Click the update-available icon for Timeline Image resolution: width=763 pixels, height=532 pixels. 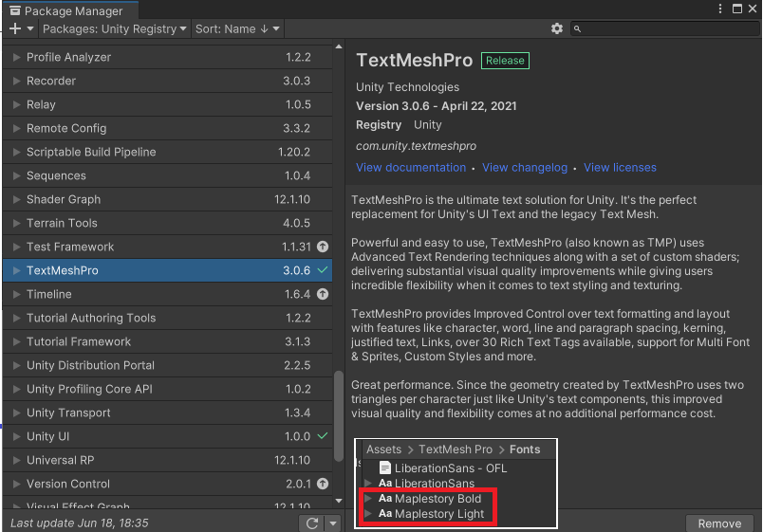coord(323,294)
